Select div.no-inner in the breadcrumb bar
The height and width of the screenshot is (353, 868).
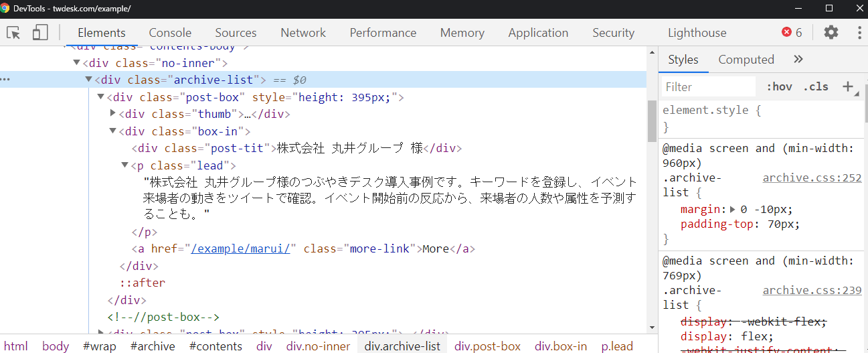(x=318, y=346)
